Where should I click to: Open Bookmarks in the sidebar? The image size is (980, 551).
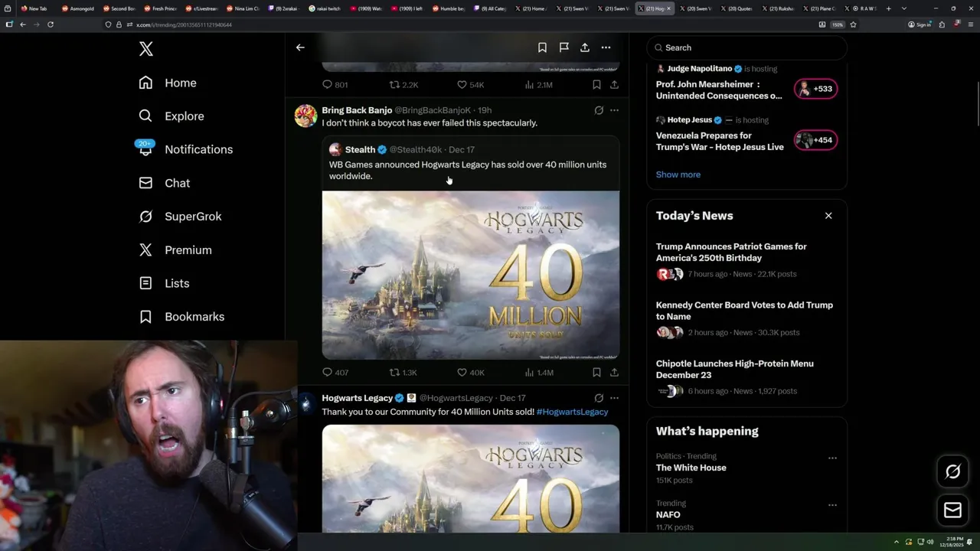[x=181, y=317]
